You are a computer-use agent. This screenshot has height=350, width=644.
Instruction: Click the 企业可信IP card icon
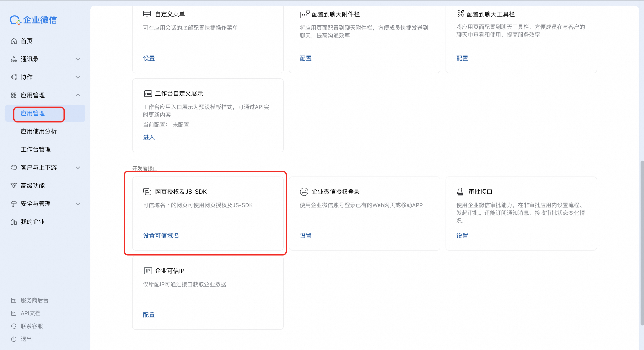[148, 271]
